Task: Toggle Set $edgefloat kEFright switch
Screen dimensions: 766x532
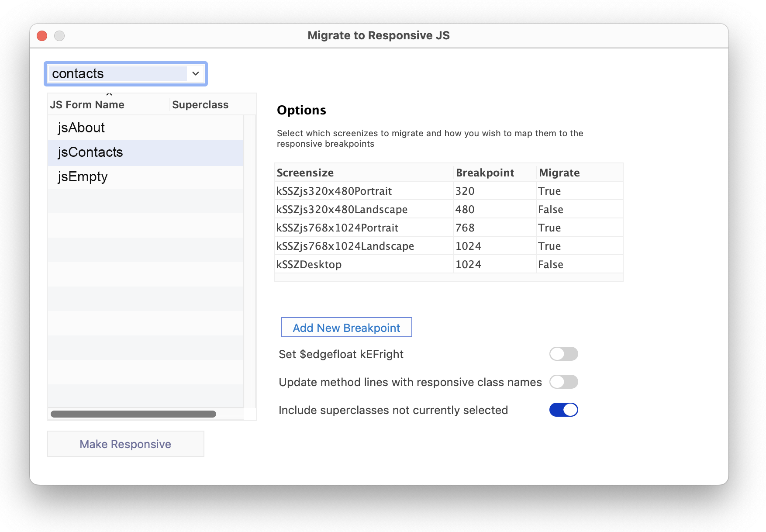Action: coord(563,354)
